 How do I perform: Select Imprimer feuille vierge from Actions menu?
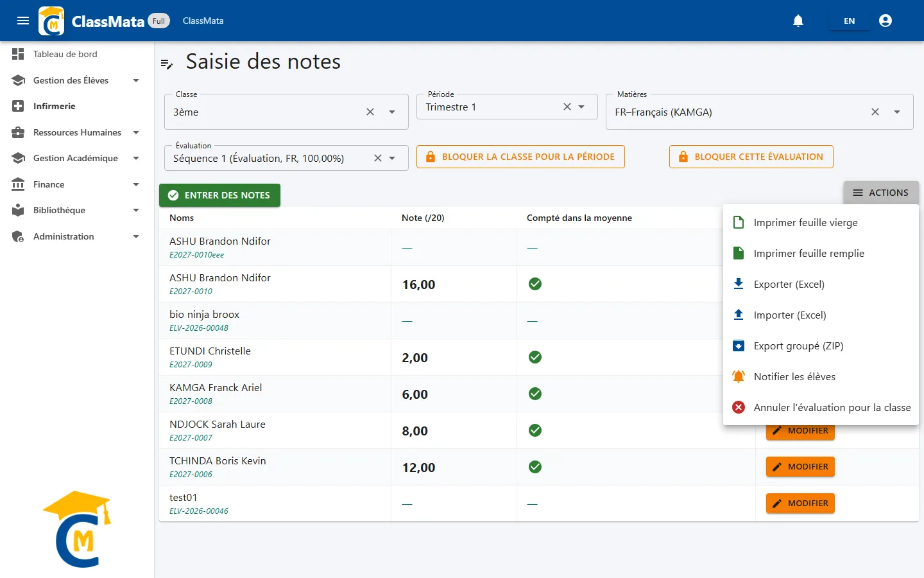821,222
